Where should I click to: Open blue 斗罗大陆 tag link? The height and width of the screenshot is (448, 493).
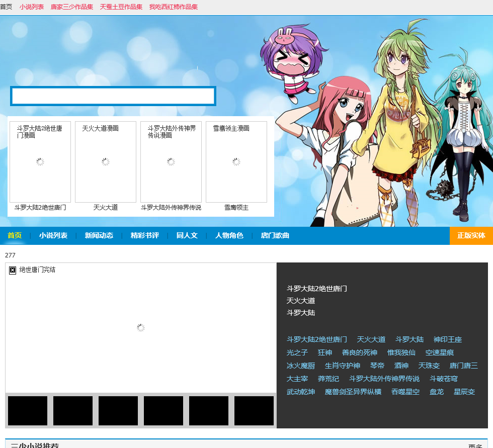[409, 339]
